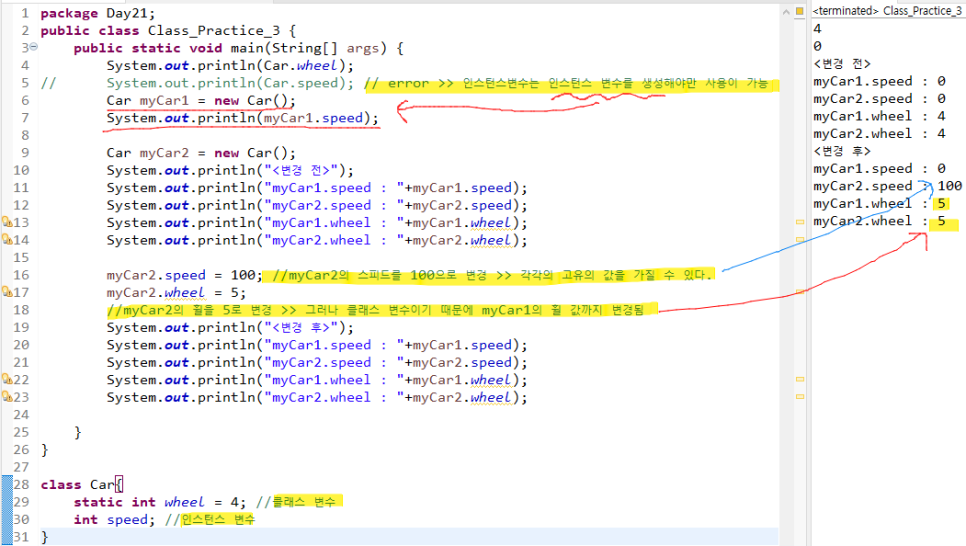Click println("<변경 전>") statement on line 10
The height and width of the screenshot is (546, 966).
(x=230, y=170)
